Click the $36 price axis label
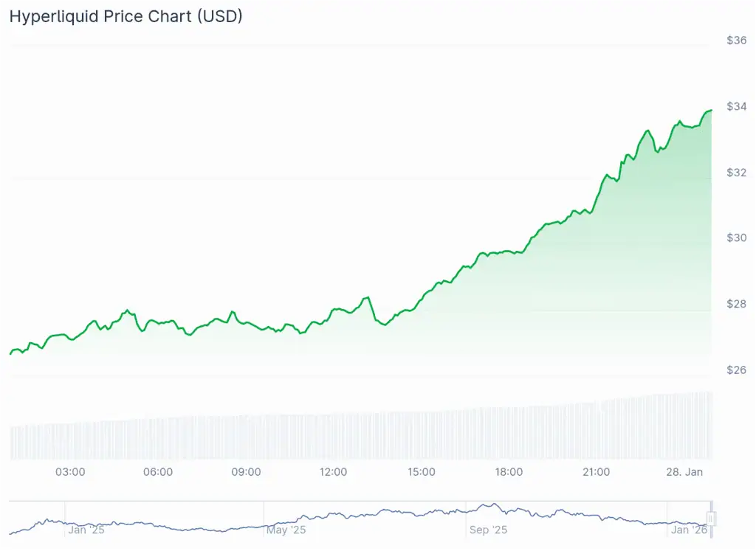The height and width of the screenshot is (551, 756). [x=736, y=41]
